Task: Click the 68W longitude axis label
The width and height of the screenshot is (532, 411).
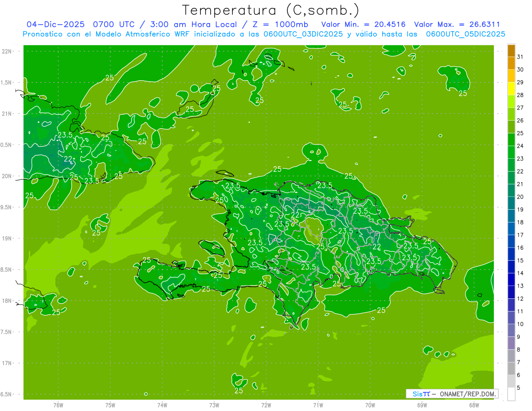Action: coord(473,405)
